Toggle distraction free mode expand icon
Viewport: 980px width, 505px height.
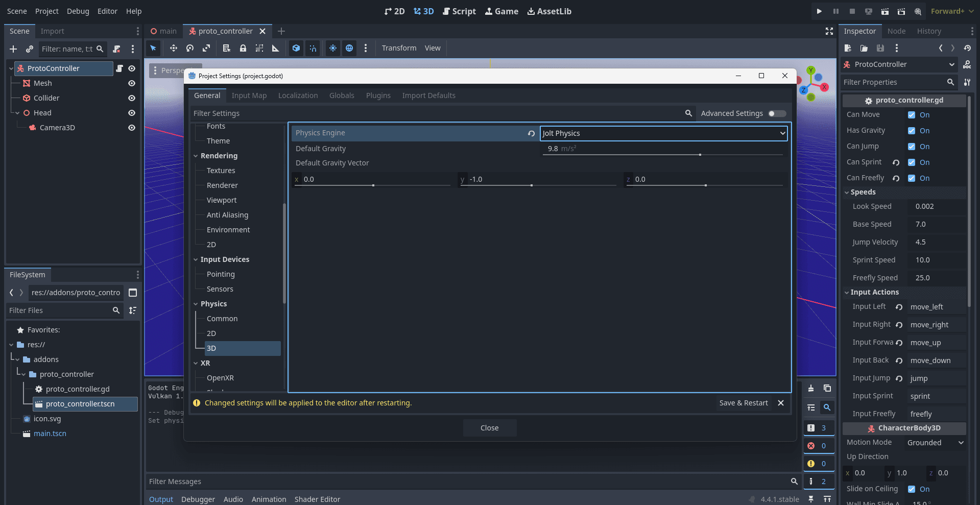(x=829, y=31)
